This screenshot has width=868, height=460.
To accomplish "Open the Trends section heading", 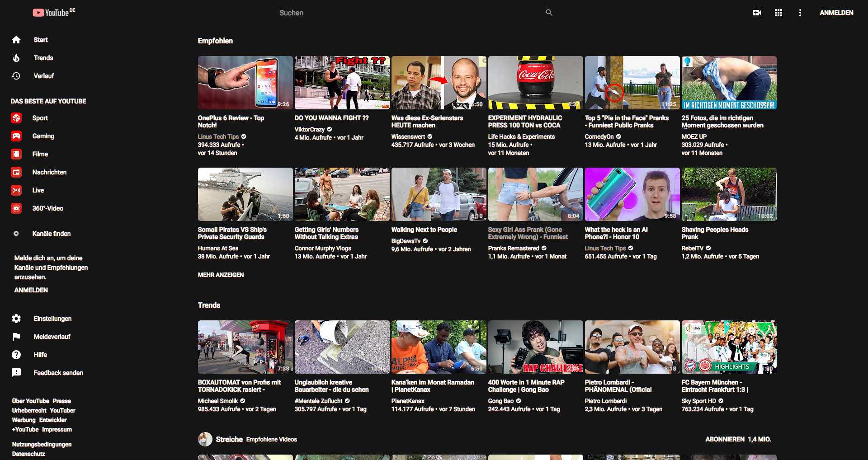I will [x=209, y=305].
